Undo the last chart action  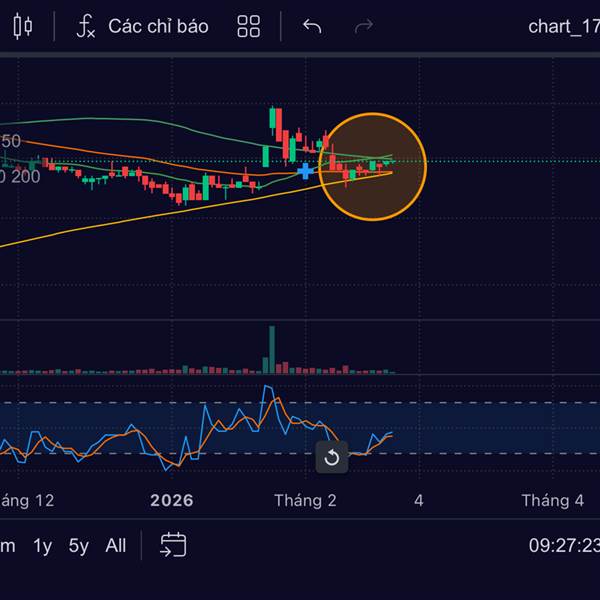point(312,26)
